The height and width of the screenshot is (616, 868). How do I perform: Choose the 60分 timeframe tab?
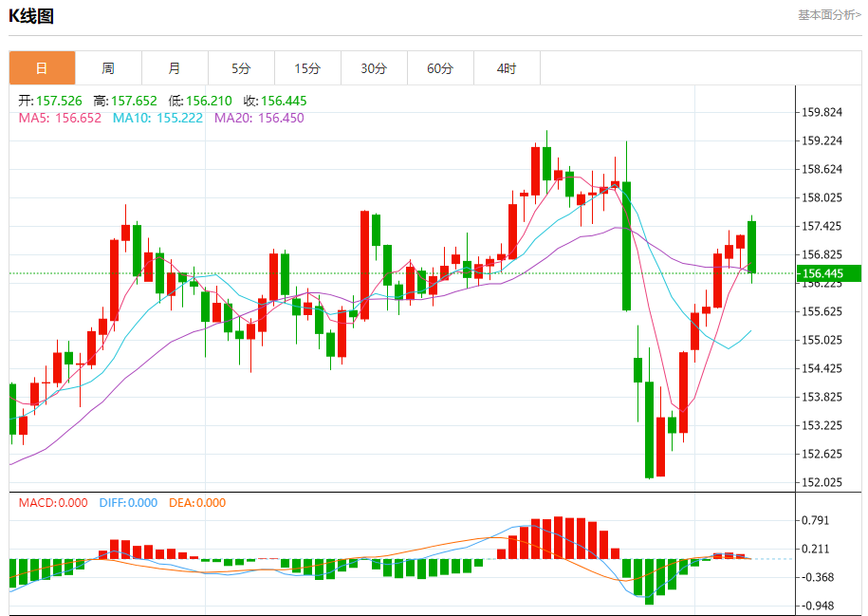pyautogui.click(x=440, y=68)
